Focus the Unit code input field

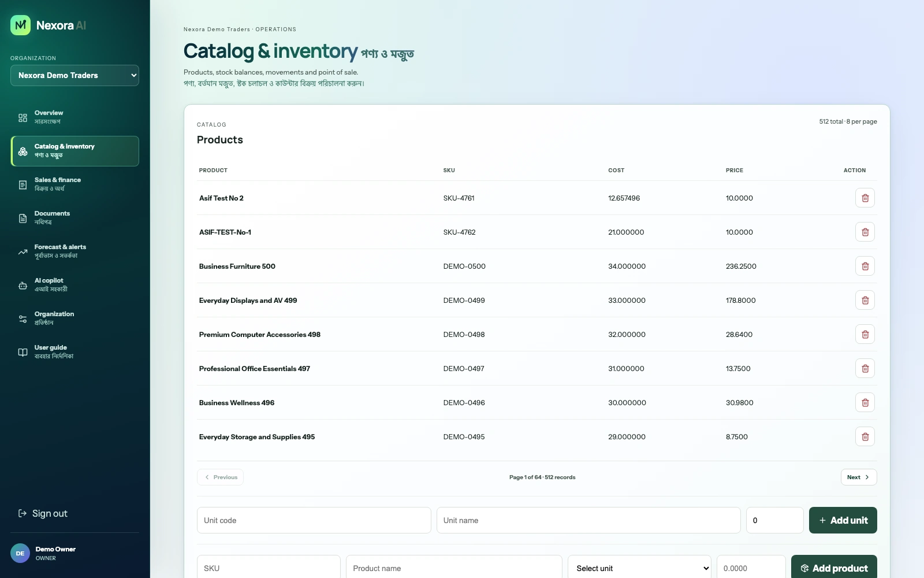[314, 520]
